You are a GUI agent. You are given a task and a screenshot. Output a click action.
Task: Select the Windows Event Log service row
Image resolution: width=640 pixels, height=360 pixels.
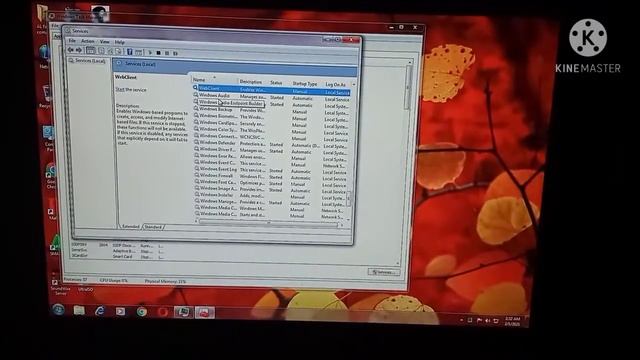click(271, 170)
